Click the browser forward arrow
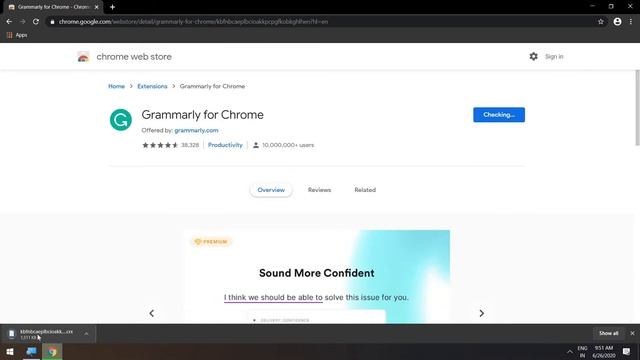 22,22
